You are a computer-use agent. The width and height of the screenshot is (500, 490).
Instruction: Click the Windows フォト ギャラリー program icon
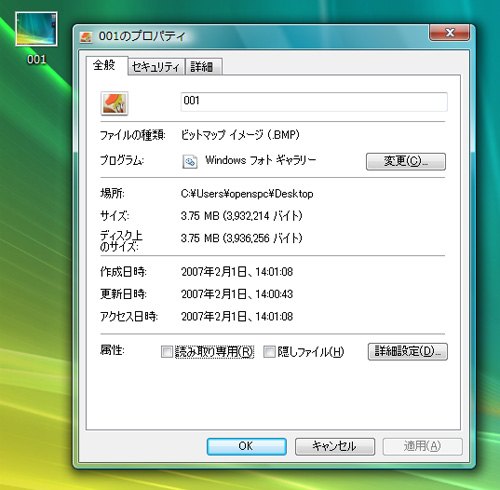190,162
